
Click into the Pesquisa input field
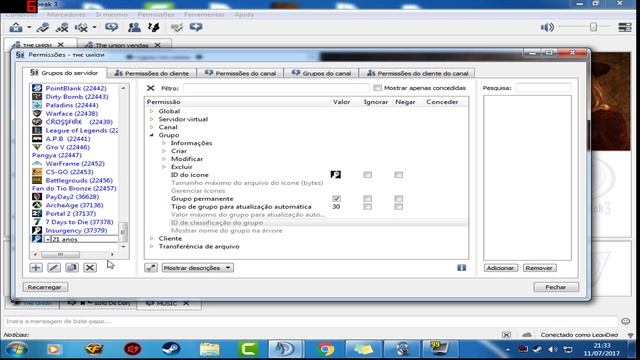tap(543, 88)
